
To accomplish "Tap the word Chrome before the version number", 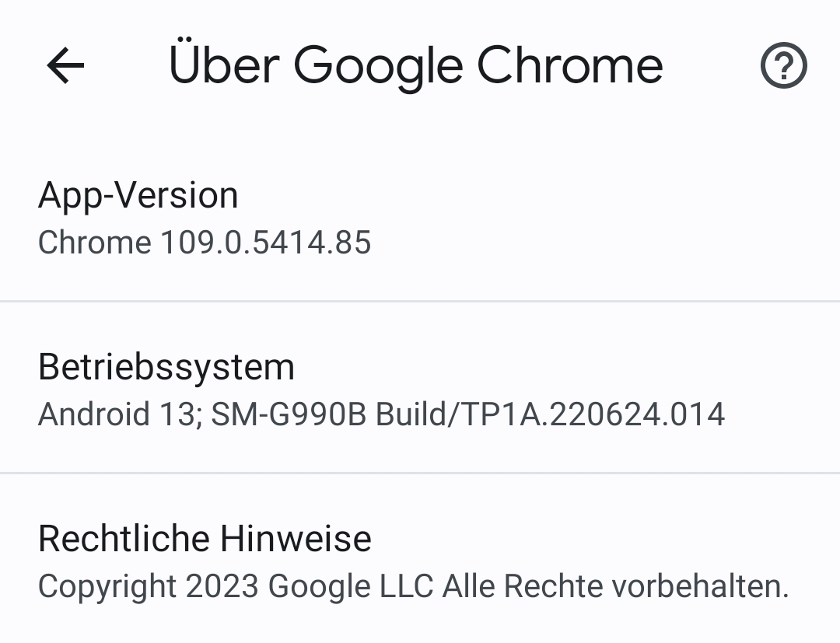I will coord(94,243).
